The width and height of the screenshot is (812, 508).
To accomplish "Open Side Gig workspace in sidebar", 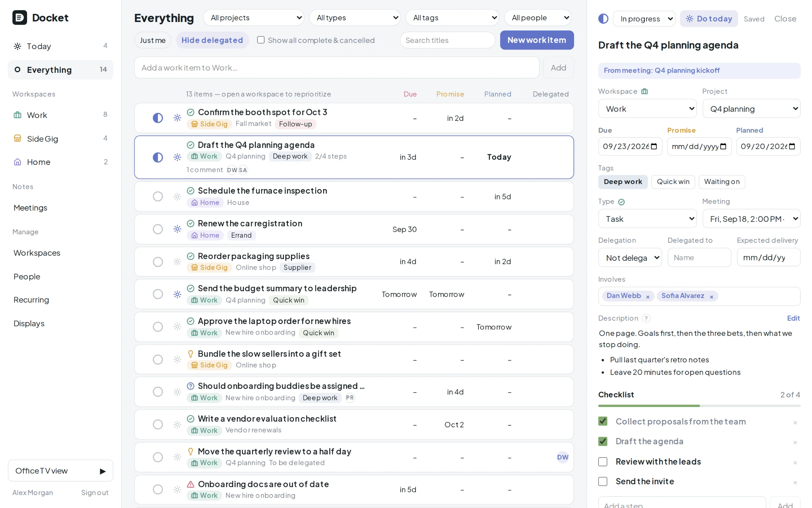I will coord(61,139).
